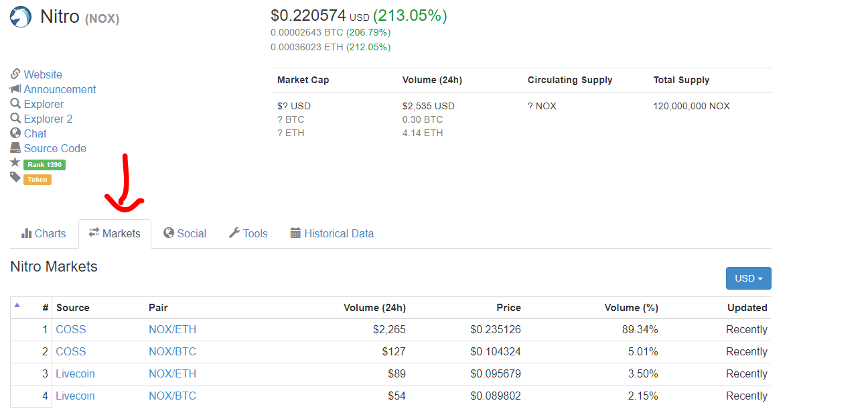Click the Nitro coin logo icon
This screenshot has height=411, width=868.
coord(21,17)
